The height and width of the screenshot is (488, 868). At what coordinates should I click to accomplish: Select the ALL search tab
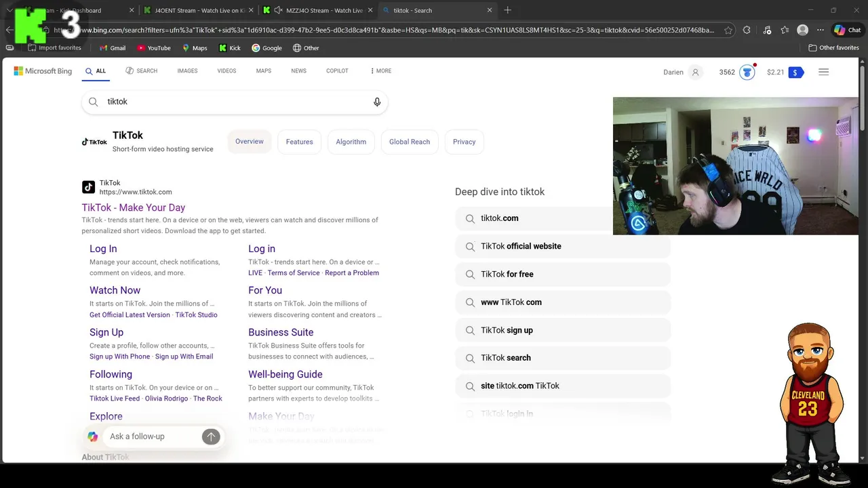click(96, 71)
